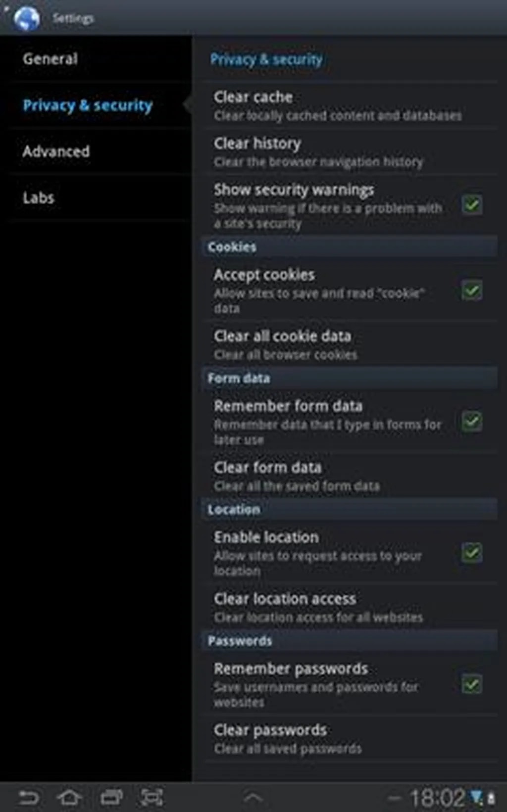Expand the bottom bar up-chevron
507x812 pixels.
[253, 797]
